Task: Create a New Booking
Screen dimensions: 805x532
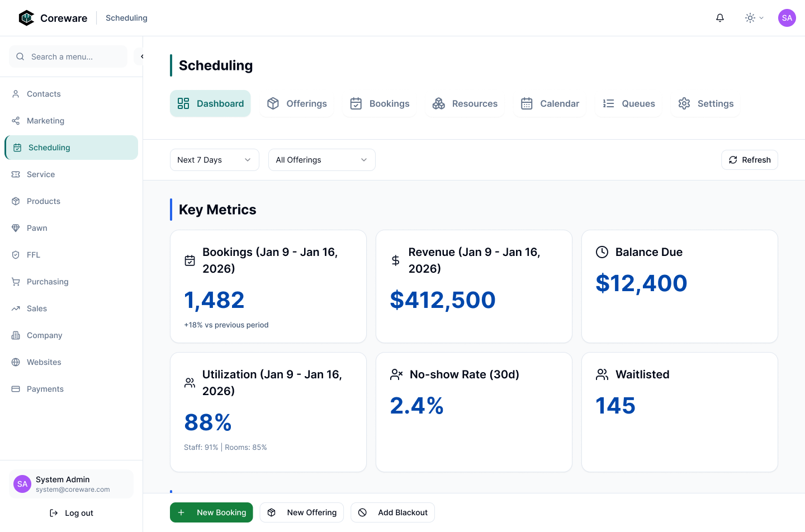Action: (211, 512)
